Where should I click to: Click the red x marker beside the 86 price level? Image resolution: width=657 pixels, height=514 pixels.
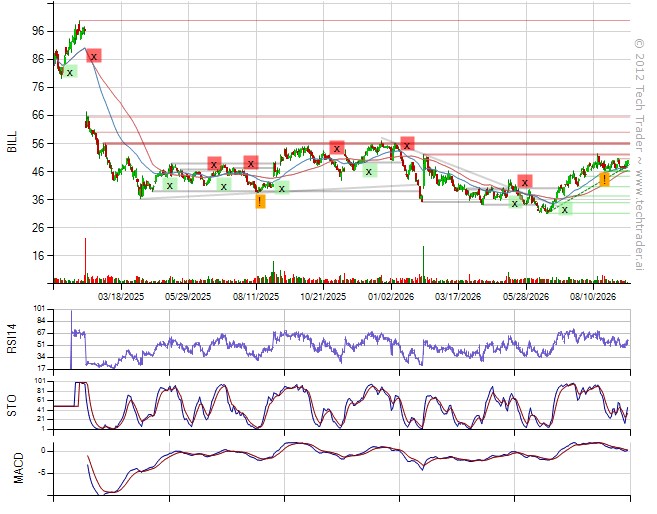click(x=94, y=56)
